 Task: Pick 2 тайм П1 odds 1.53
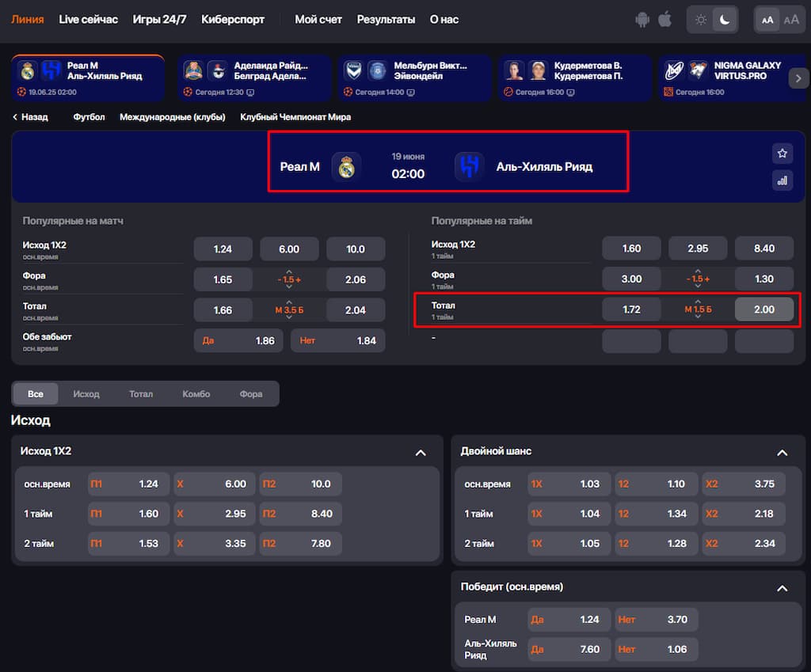coord(128,543)
